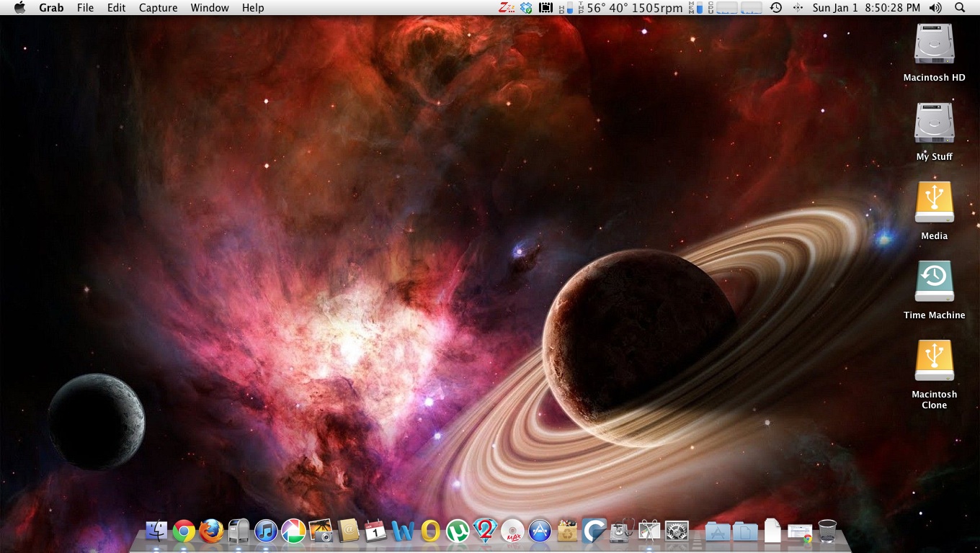
Task: Click the HD disk usage meter
Action: (566, 8)
